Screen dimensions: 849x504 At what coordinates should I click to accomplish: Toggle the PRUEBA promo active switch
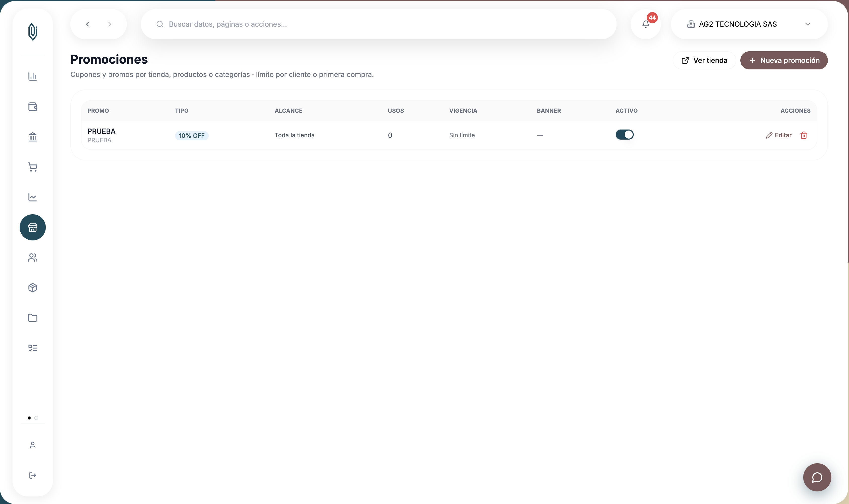coord(624,135)
